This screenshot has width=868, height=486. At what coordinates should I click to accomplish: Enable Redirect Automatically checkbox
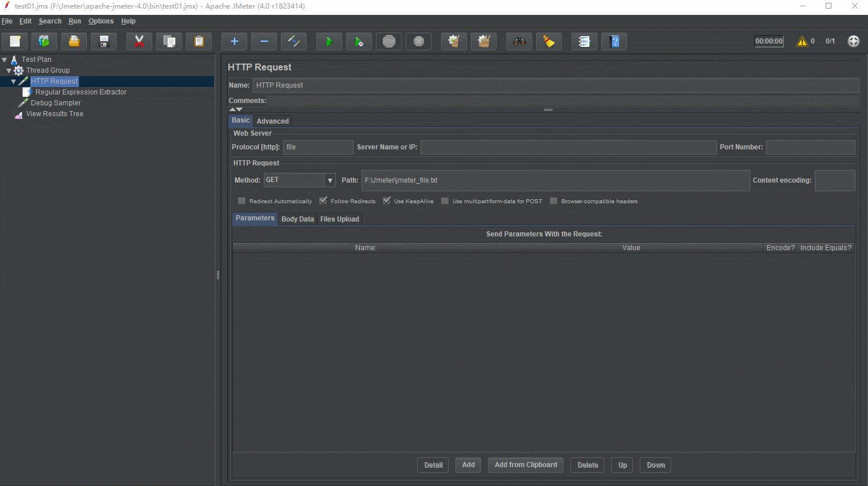pyautogui.click(x=242, y=201)
